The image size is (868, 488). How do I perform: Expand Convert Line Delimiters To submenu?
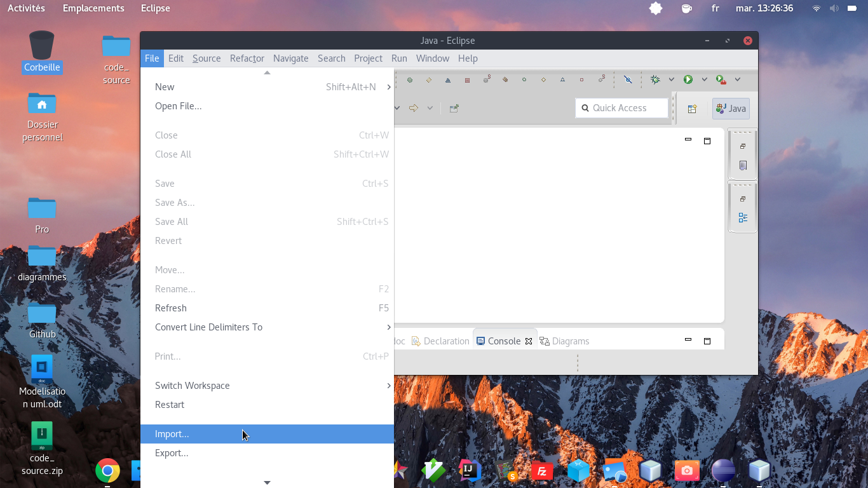[x=267, y=327]
